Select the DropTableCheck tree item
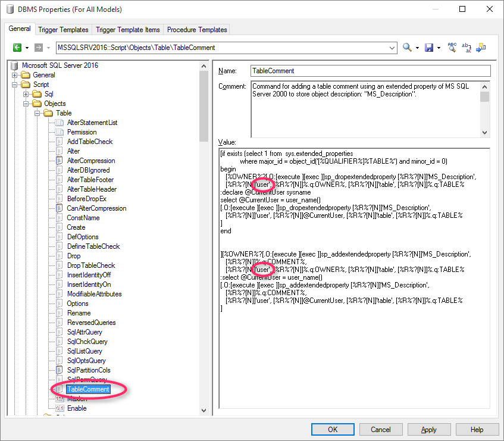 91,265
